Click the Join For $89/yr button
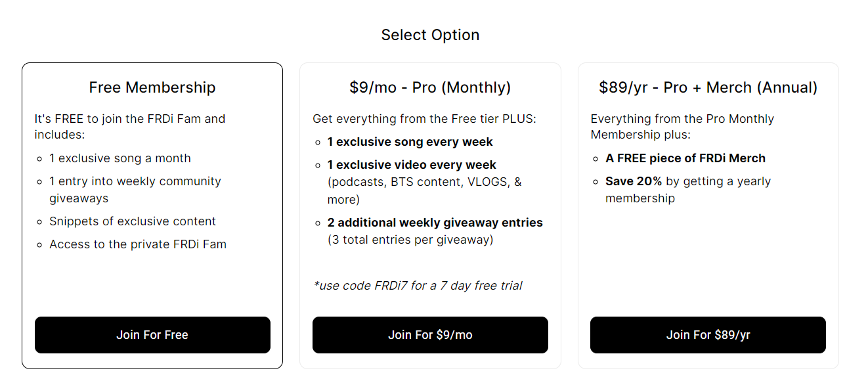This screenshot has height=379, width=868. coord(708,335)
